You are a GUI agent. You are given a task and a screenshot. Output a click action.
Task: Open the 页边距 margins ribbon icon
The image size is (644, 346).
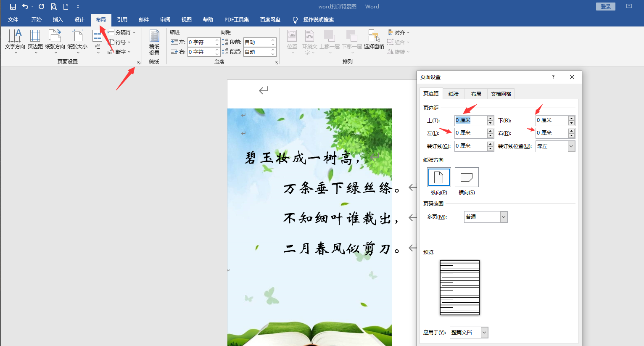[35, 41]
